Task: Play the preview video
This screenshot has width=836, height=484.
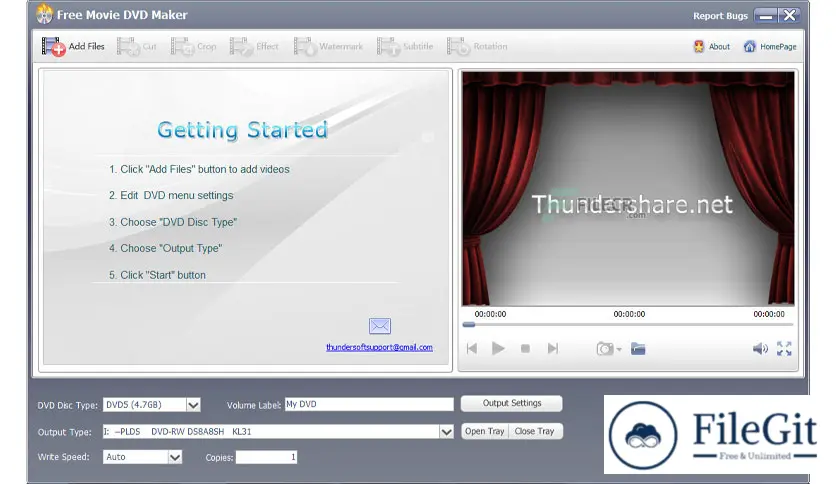Action: [x=498, y=349]
